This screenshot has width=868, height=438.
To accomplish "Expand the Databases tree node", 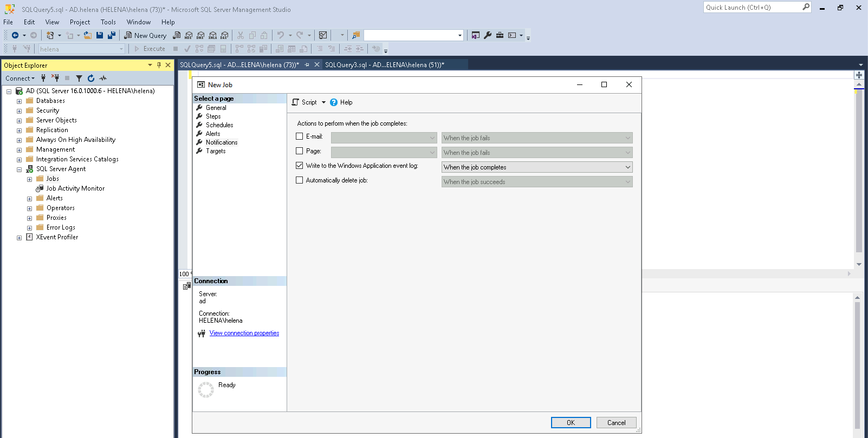I will click(x=19, y=101).
